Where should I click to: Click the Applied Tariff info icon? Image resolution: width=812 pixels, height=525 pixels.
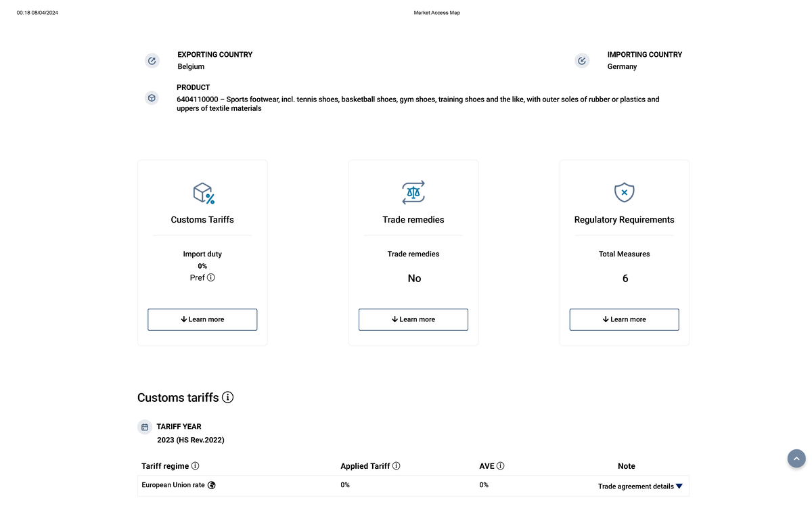click(397, 465)
